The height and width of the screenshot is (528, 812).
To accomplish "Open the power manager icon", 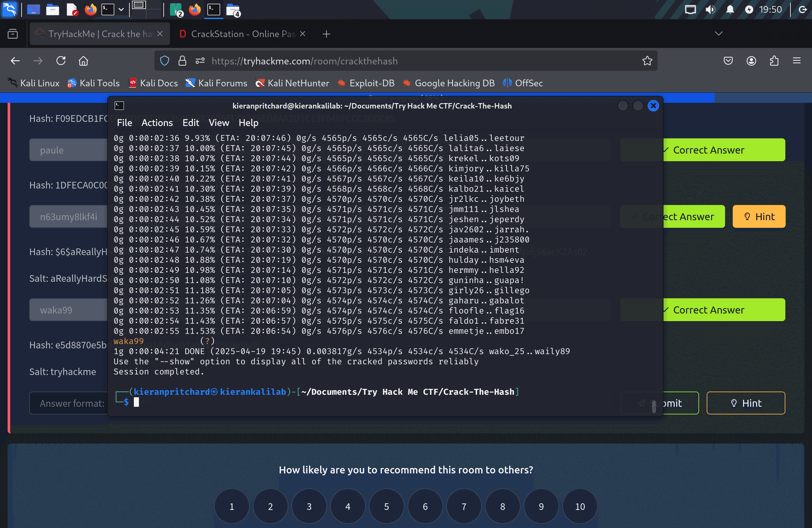I will (x=749, y=10).
